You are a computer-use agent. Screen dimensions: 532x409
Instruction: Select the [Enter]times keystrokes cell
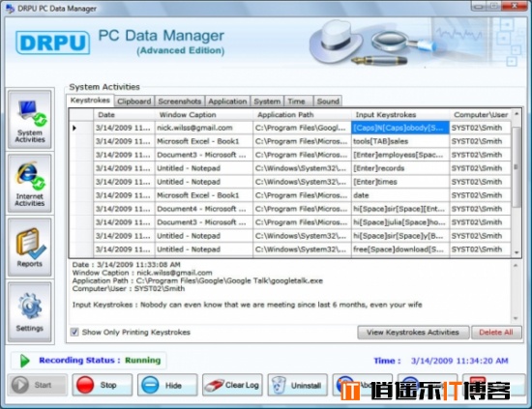400,182
